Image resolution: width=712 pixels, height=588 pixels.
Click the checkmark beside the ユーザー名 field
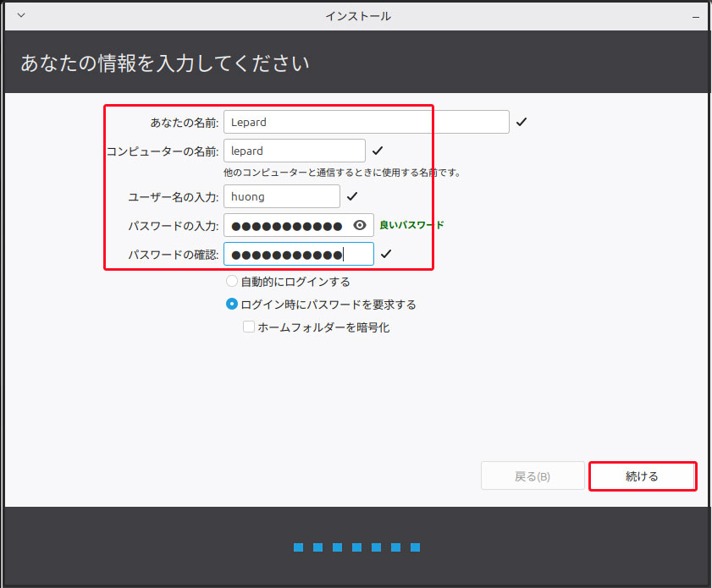(352, 196)
